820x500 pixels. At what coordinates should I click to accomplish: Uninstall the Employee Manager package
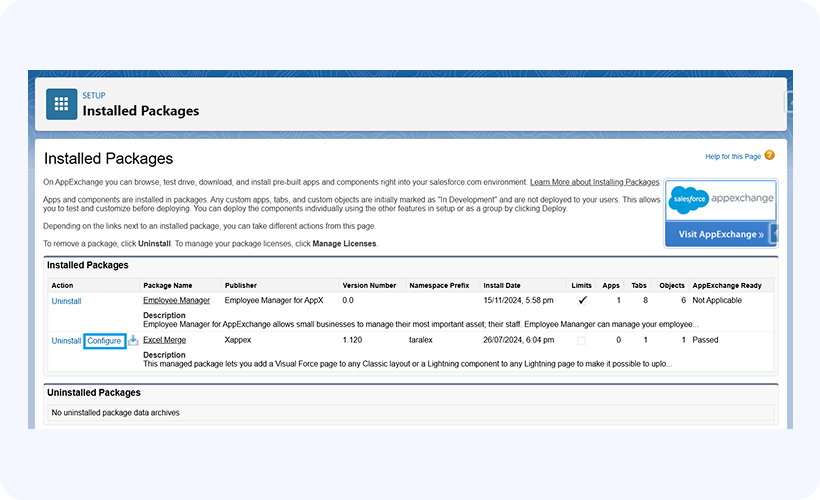[66, 301]
